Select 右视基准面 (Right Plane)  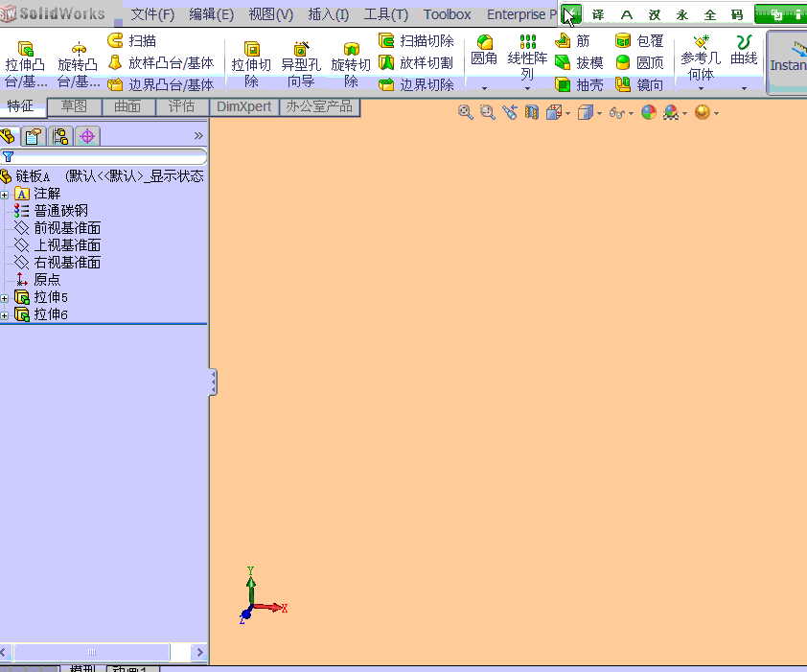tap(58, 262)
